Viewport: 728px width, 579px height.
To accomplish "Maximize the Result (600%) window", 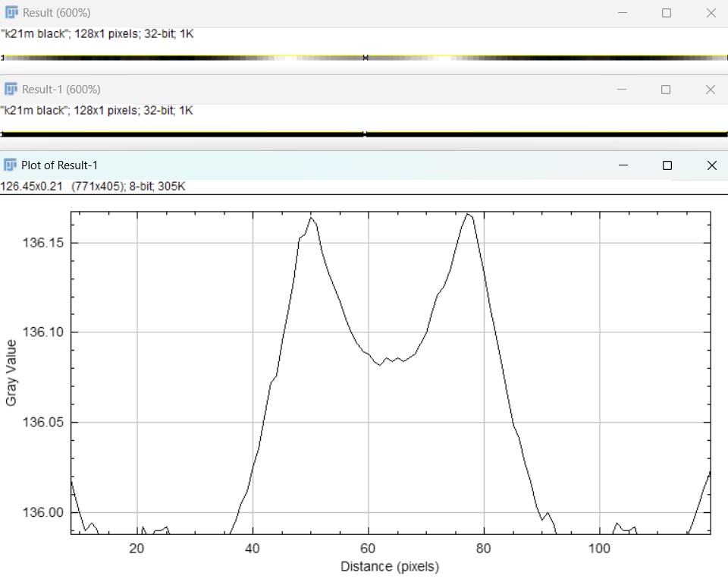I will (667, 13).
